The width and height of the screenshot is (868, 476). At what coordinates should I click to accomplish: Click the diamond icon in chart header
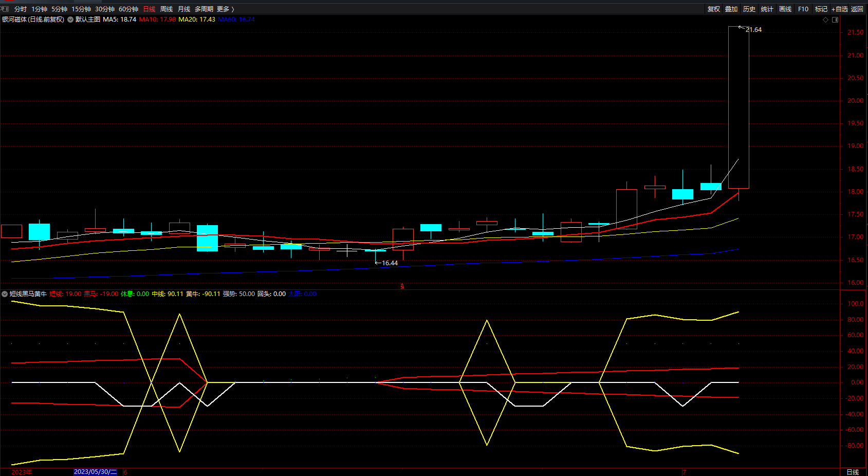pyautogui.click(x=826, y=20)
